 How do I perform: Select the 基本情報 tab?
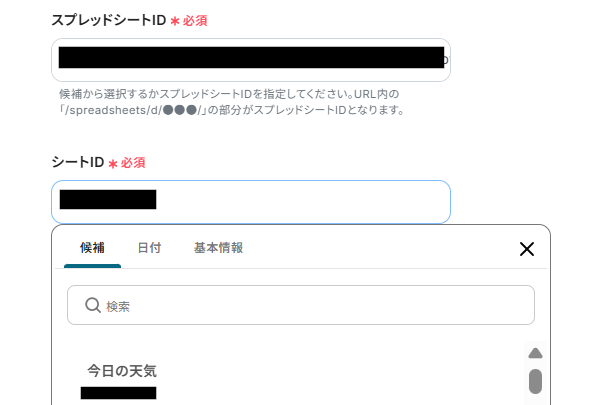[x=219, y=248]
